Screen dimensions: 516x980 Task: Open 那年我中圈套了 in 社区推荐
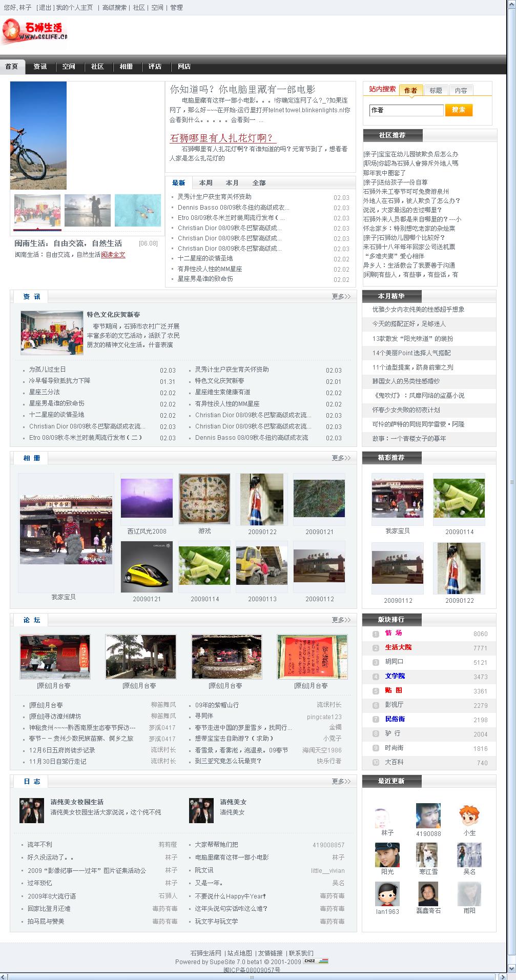[x=384, y=173]
